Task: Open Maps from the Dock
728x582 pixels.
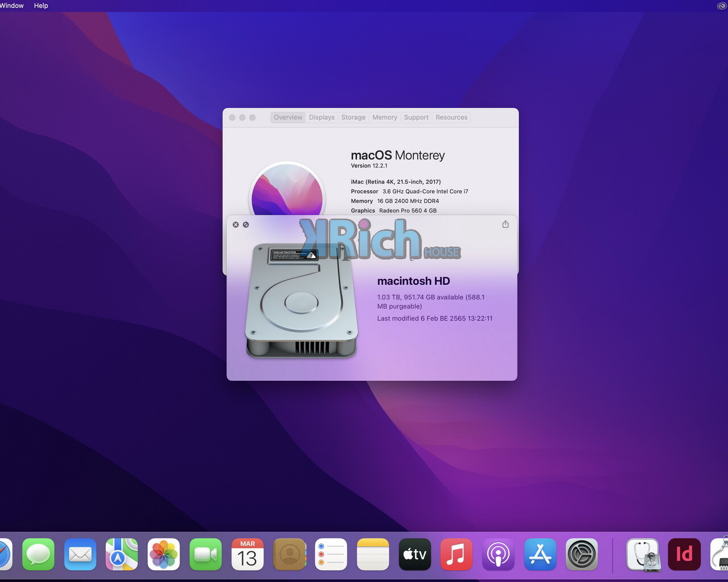Action: (122, 554)
